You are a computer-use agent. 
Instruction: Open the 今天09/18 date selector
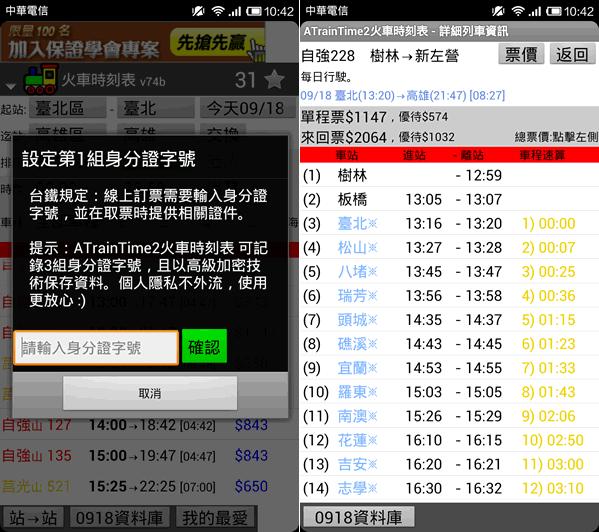pyautogui.click(x=248, y=108)
